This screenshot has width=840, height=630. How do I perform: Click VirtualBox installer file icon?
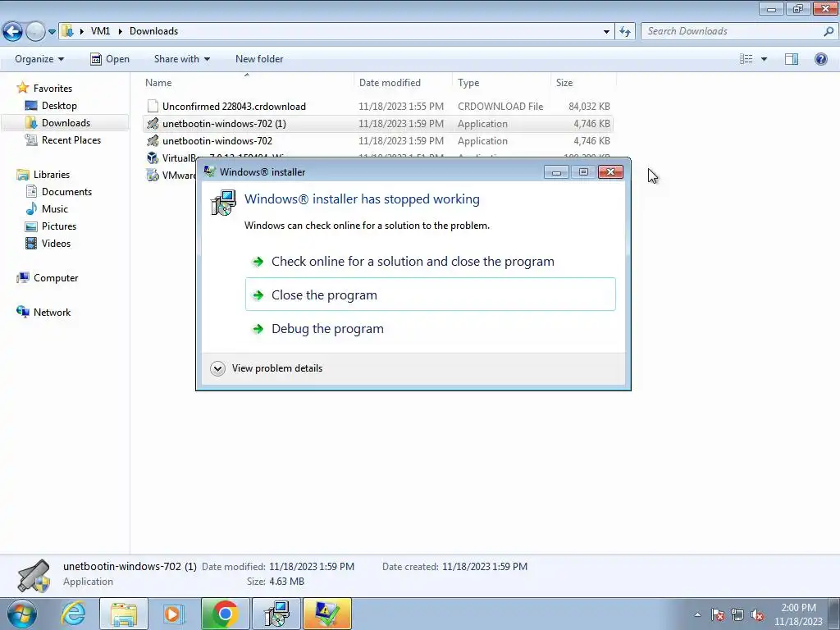153,158
